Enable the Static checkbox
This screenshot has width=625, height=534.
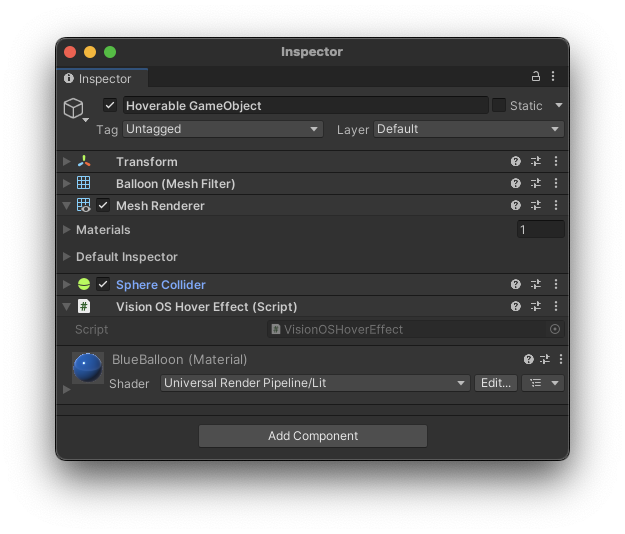coord(499,105)
